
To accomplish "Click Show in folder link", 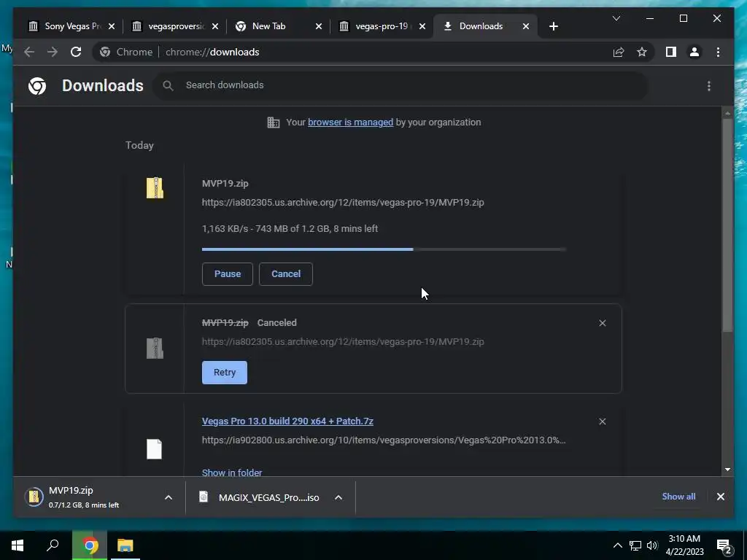I will (232, 472).
